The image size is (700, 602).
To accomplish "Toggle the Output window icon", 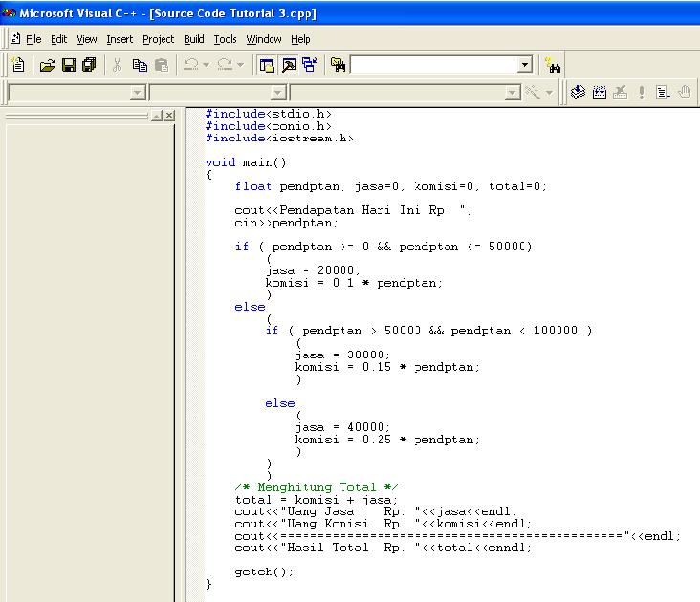I will coord(289,65).
